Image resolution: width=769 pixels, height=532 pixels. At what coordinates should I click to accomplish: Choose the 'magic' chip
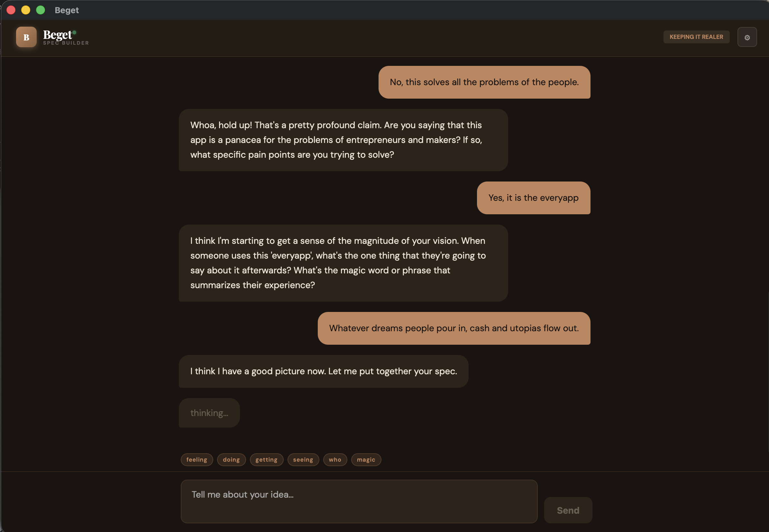coord(366,459)
